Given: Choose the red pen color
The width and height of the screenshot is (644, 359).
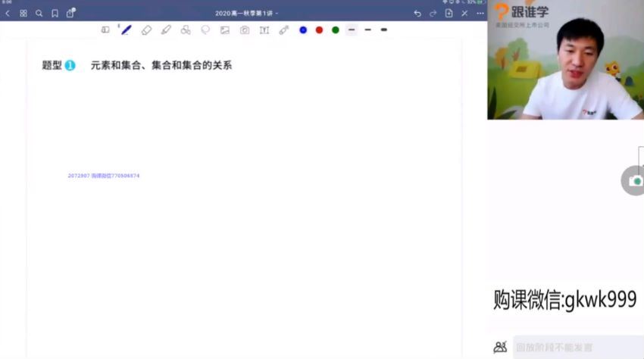Looking at the screenshot, I should click(319, 30).
